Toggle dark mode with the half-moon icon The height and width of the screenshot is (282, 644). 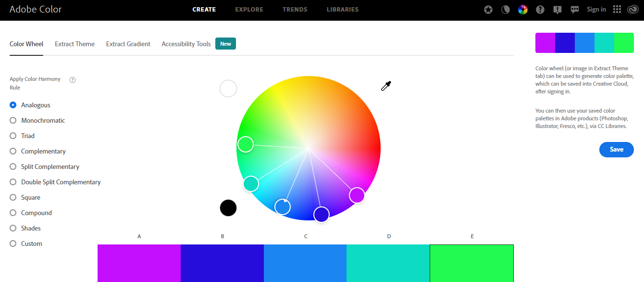pyautogui.click(x=506, y=9)
